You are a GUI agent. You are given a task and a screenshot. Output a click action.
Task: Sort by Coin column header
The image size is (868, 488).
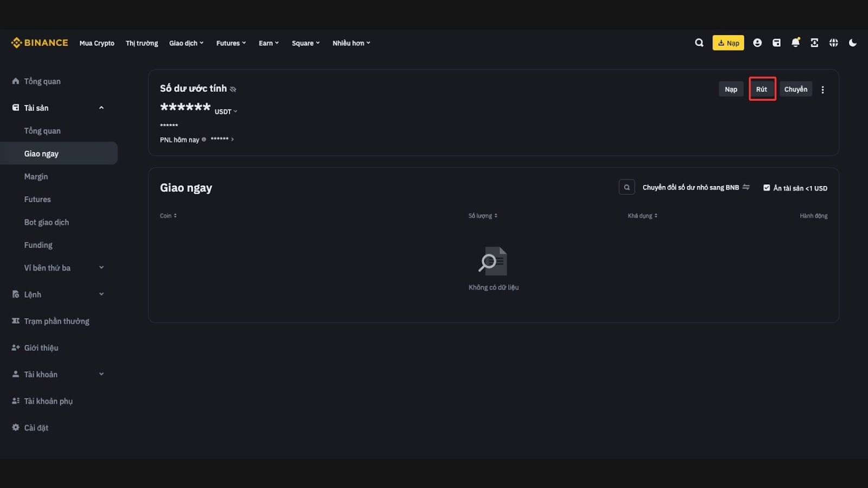[168, 216]
